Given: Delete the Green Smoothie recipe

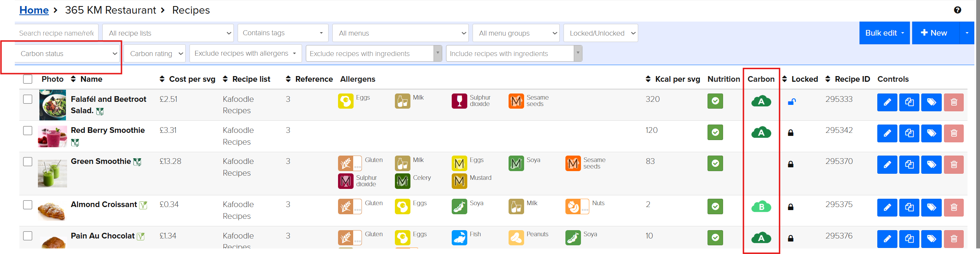Looking at the screenshot, I should coord(954,165).
